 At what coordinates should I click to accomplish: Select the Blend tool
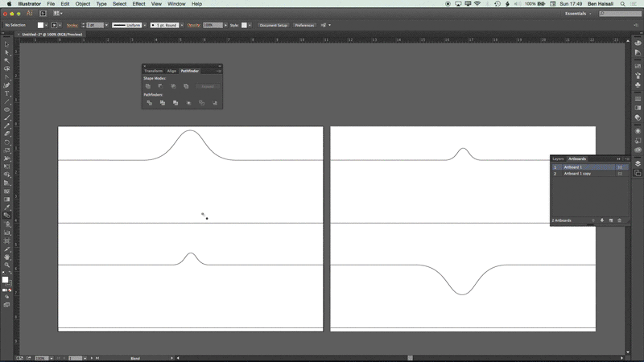[6, 216]
